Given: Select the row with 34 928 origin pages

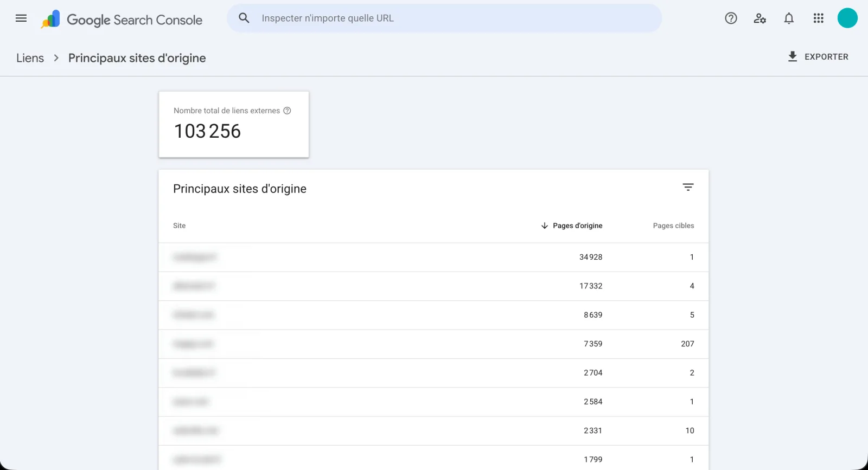Looking at the screenshot, I should tap(433, 257).
